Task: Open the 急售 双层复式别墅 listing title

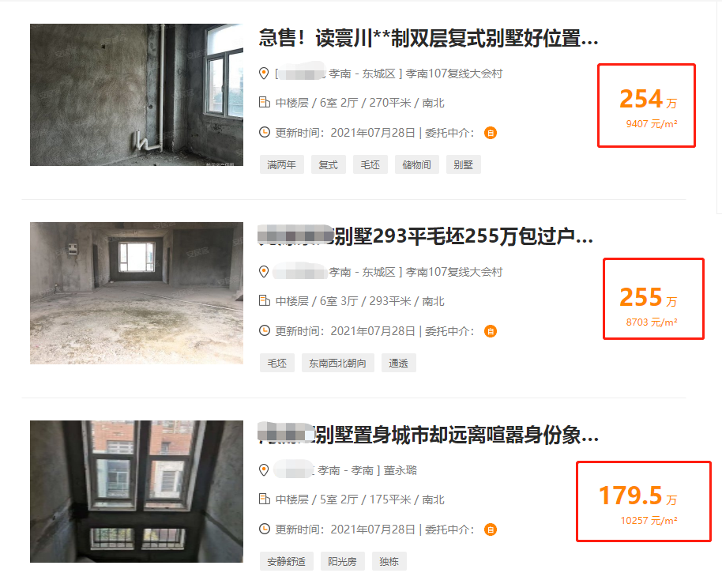Action: (428, 38)
